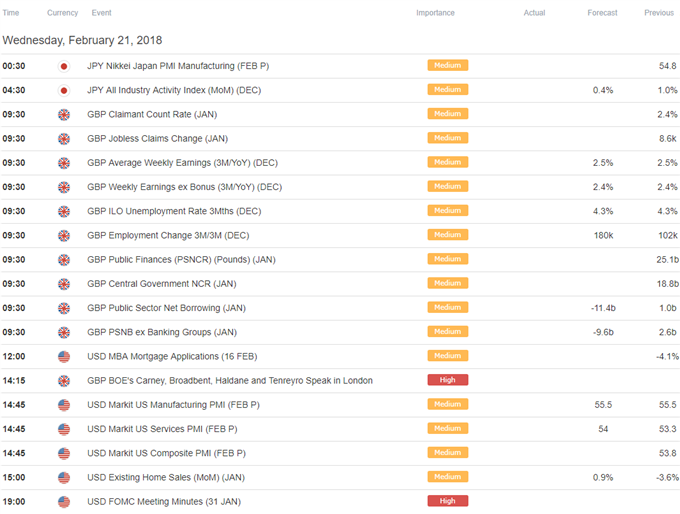Click US flag beside Existing Home Sales
The height and width of the screenshot is (514, 680).
64,478
